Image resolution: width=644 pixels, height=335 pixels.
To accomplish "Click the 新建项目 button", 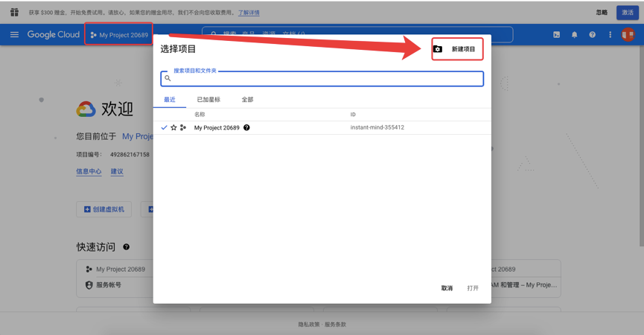I will [x=457, y=49].
